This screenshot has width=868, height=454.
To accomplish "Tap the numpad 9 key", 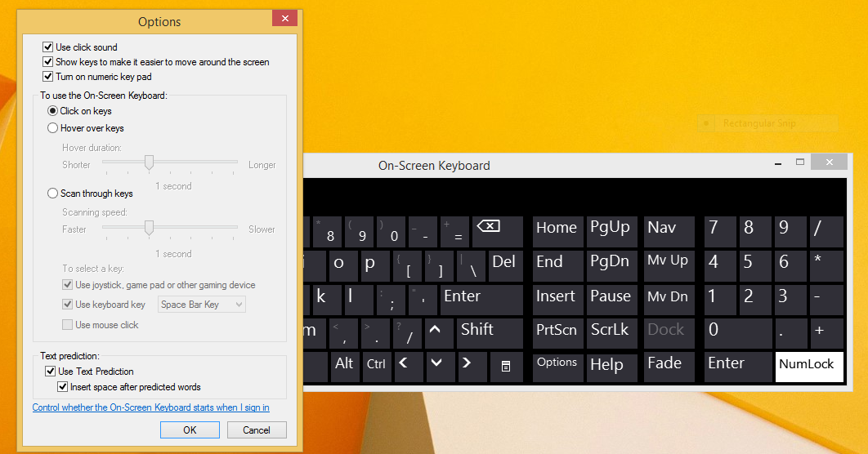I will [x=790, y=232].
